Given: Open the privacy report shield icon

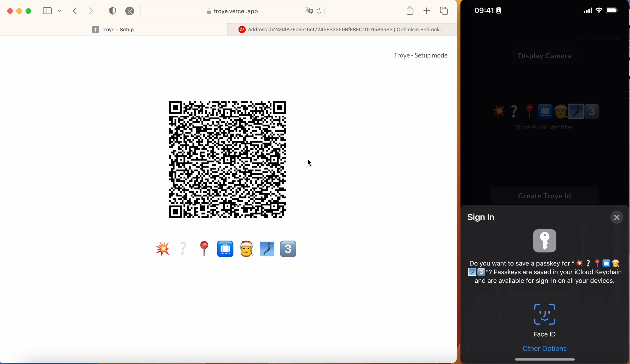Looking at the screenshot, I should click(x=112, y=11).
